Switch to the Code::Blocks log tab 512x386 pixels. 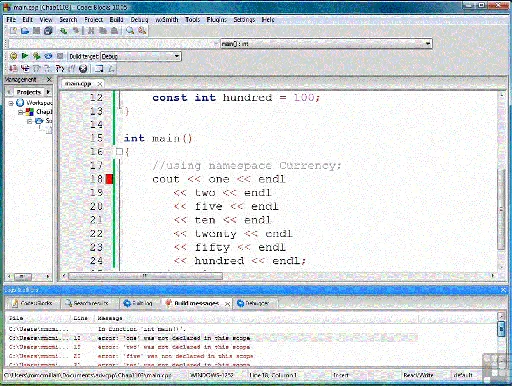tap(33, 303)
